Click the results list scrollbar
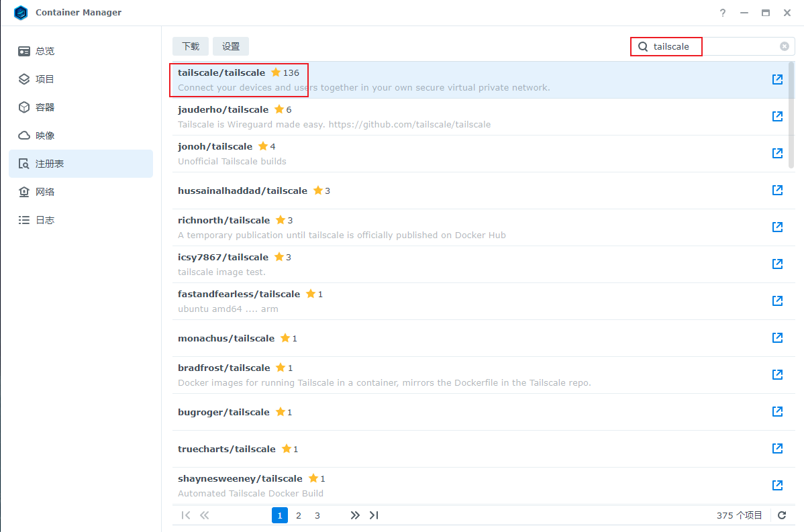The width and height of the screenshot is (804, 532). tap(791, 115)
